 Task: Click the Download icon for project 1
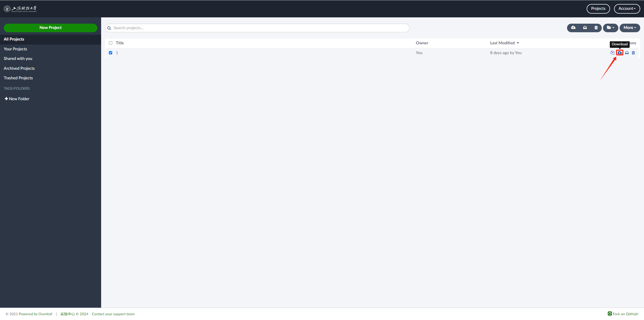[620, 52]
